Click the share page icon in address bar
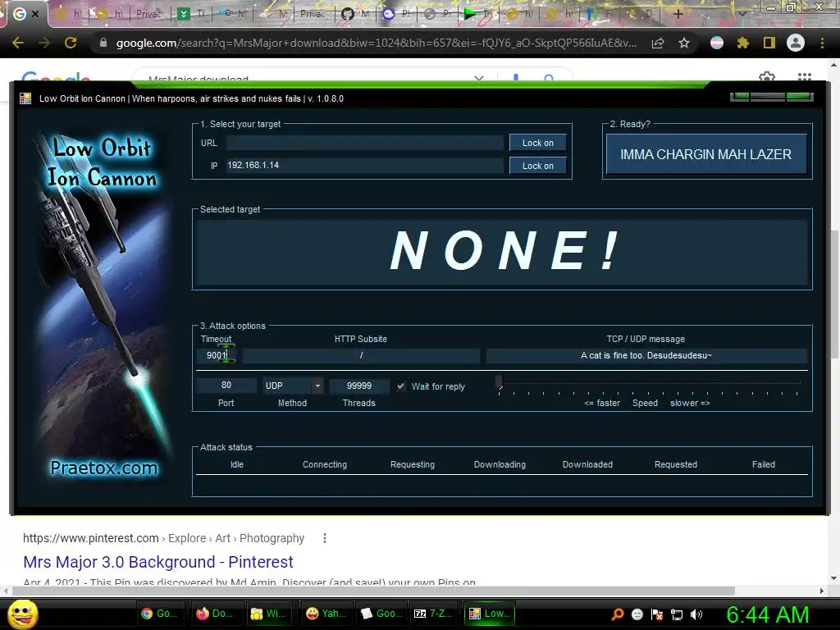The height and width of the screenshot is (630, 840). [658, 43]
